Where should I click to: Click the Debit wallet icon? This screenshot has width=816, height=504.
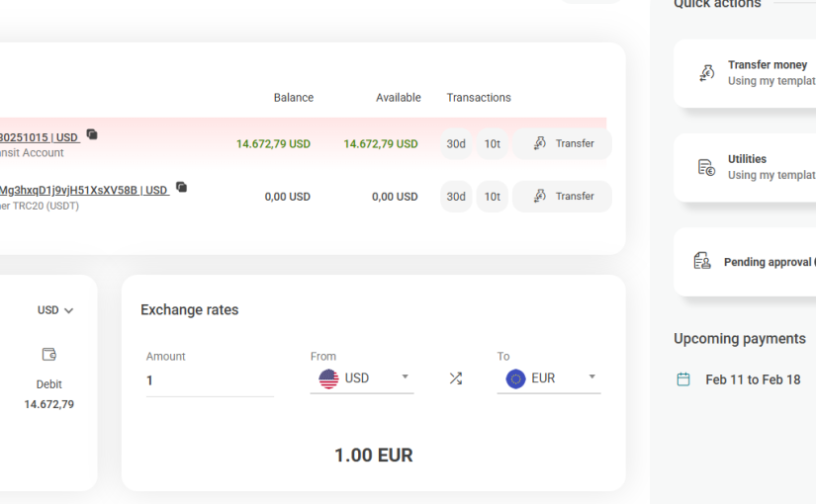pyautogui.click(x=49, y=355)
